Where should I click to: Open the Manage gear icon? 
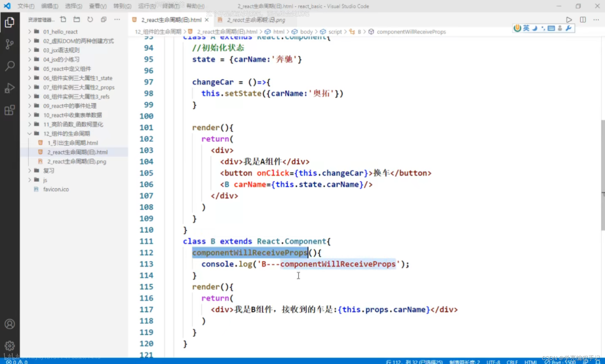pos(9,346)
